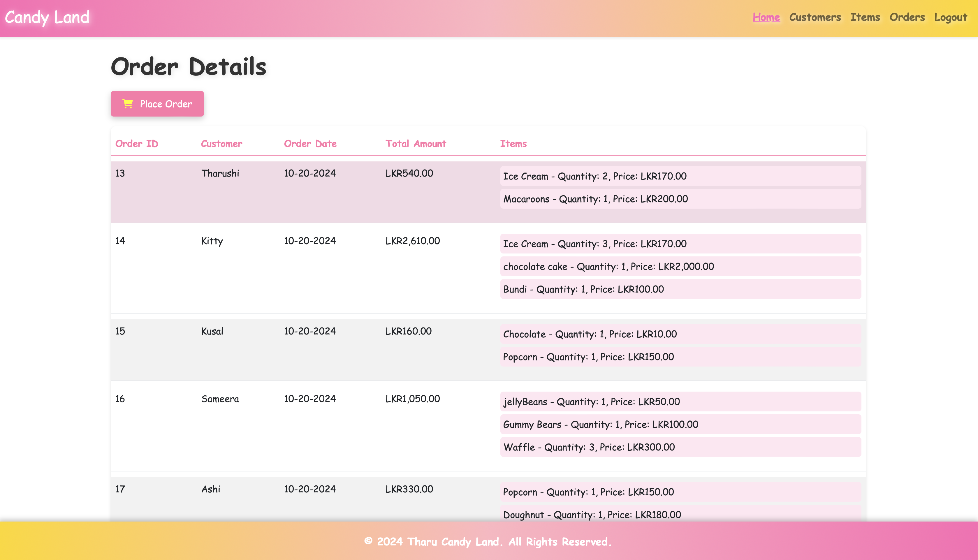Click customer name Tharushi
978x560 pixels.
[220, 173]
